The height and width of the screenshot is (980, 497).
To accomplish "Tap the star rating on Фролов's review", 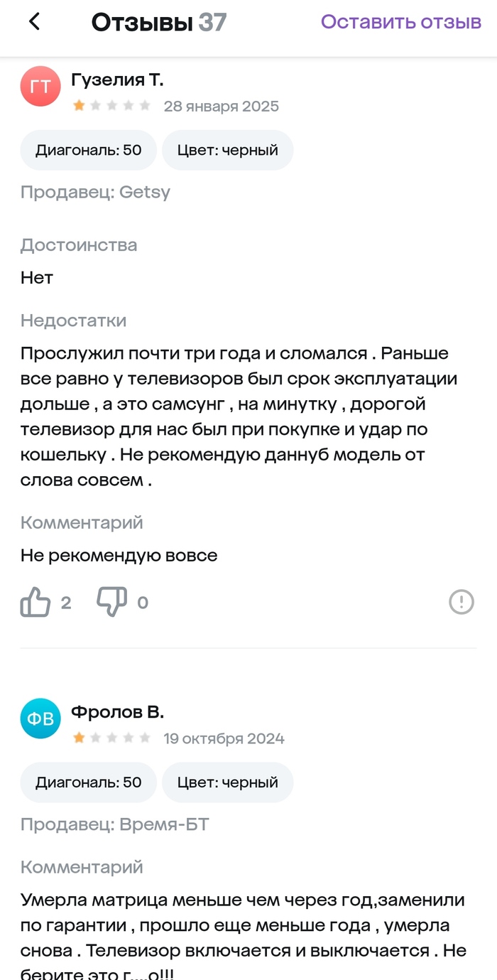I will tap(111, 738).
